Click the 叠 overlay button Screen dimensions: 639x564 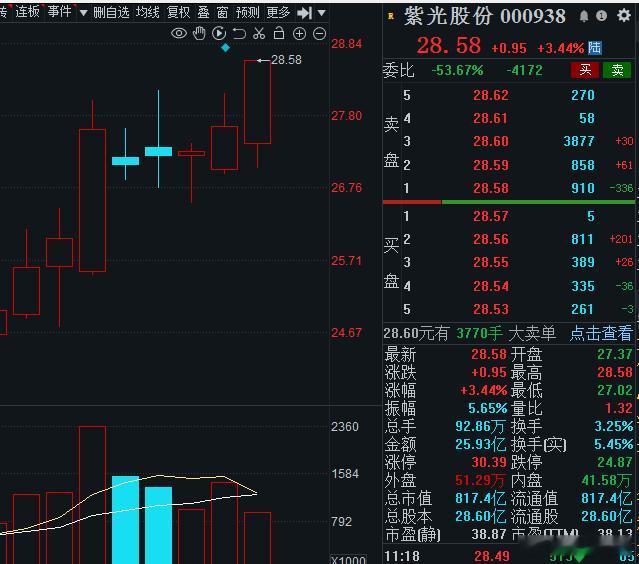point(204,13)
